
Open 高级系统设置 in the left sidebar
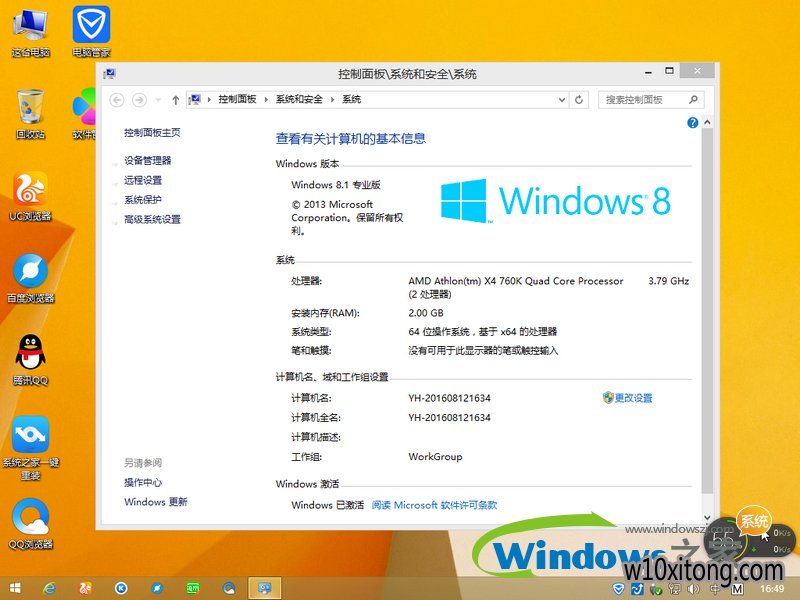[152, 219]
